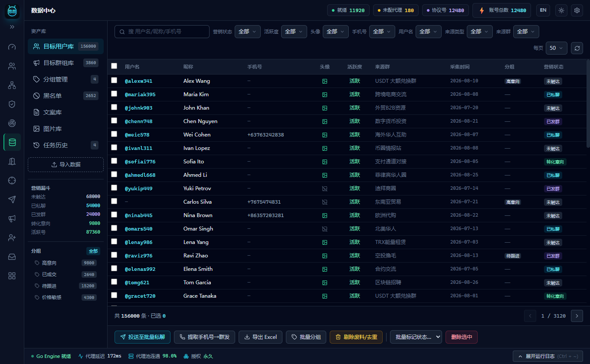
Task: Click the refresh icon next to page size
Action: tap(577, 48)
